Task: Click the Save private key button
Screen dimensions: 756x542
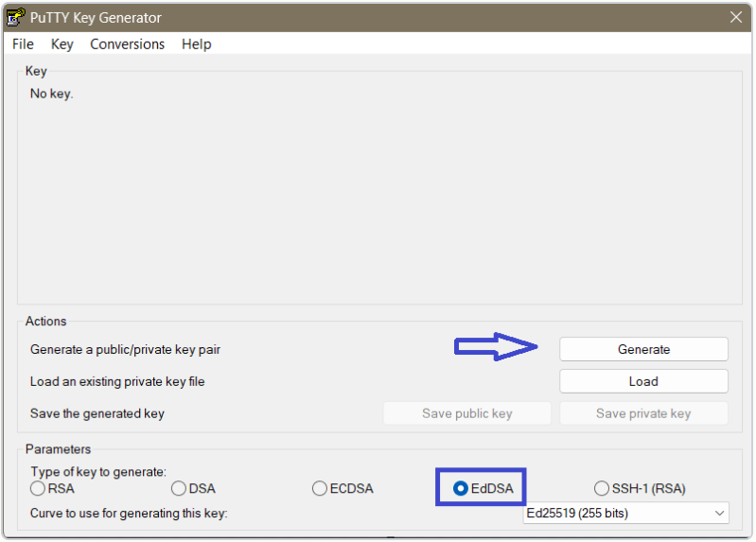Action: click(x=643, y=413)
